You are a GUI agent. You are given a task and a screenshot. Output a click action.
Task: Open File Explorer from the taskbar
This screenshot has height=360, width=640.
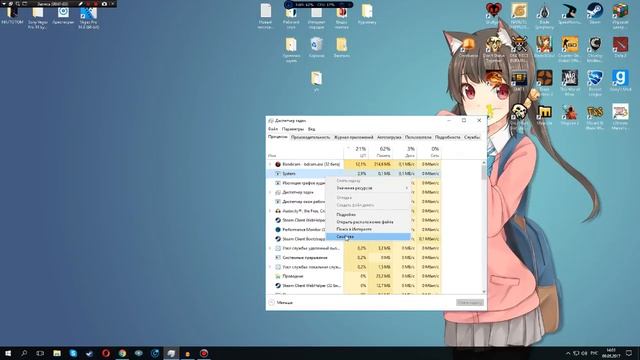pos(57,353)
